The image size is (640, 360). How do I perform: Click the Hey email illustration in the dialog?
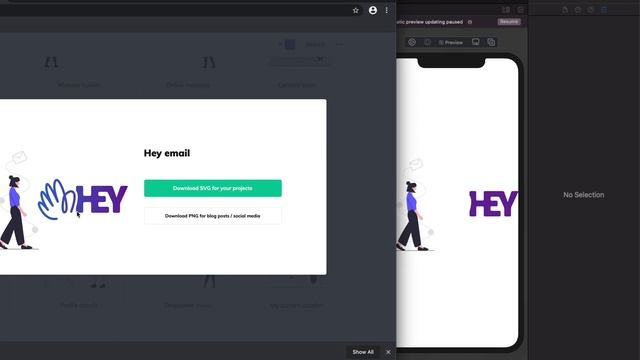pyautogui.click(x=64, y=200)
